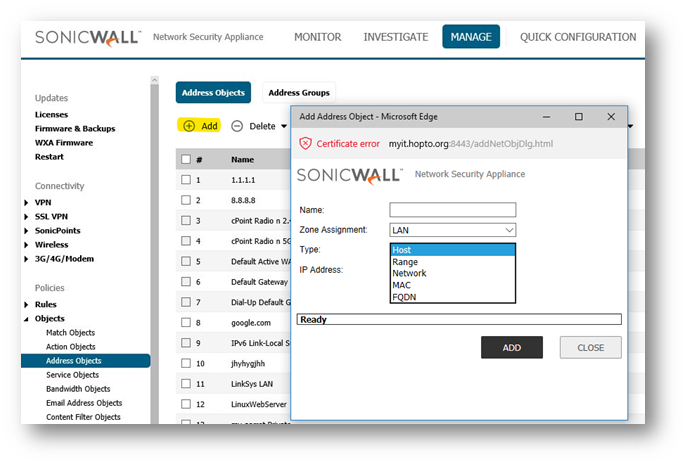Open Service Objects in sidebar
Image resolution: width=687 pixels, height=466 pixels.
72,375
